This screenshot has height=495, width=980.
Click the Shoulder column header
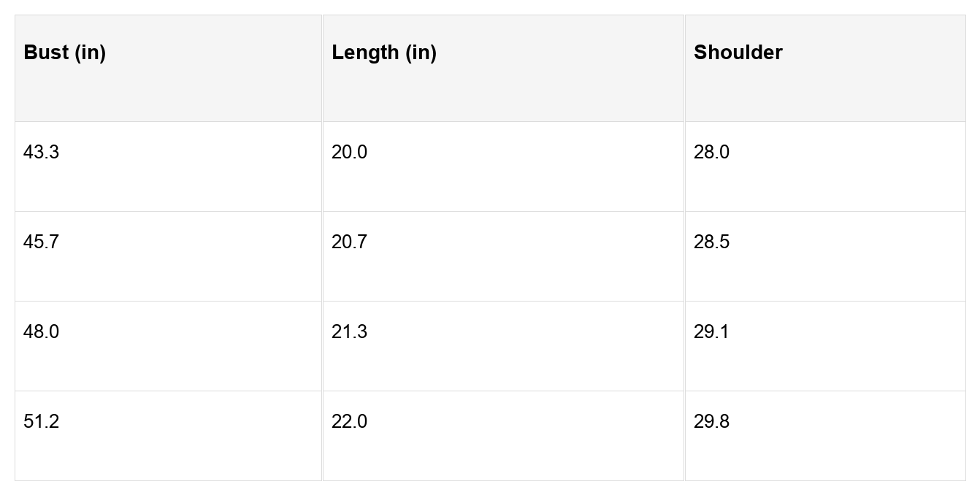click(738, 53)
